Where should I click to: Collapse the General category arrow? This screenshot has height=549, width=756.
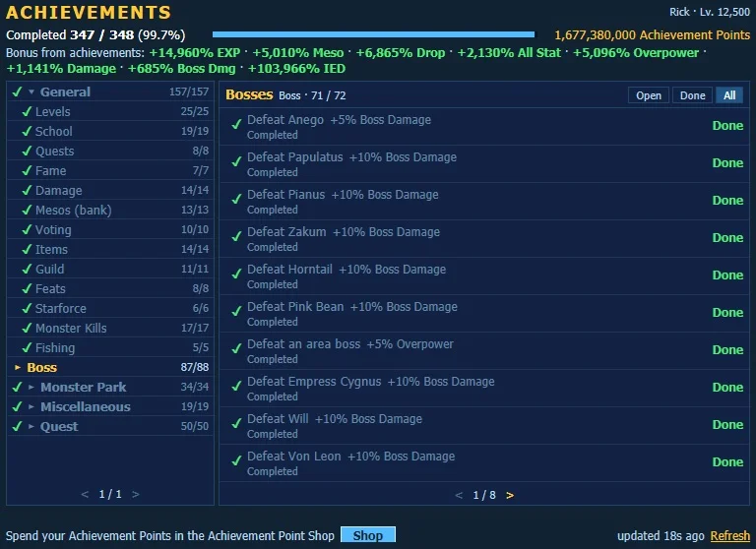tap(31, 91)
